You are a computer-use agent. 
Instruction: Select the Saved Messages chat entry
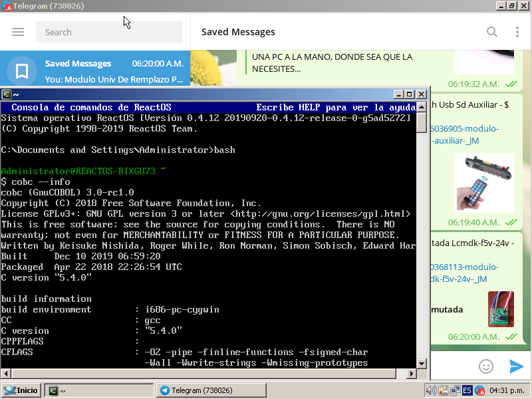coord(95,68)
